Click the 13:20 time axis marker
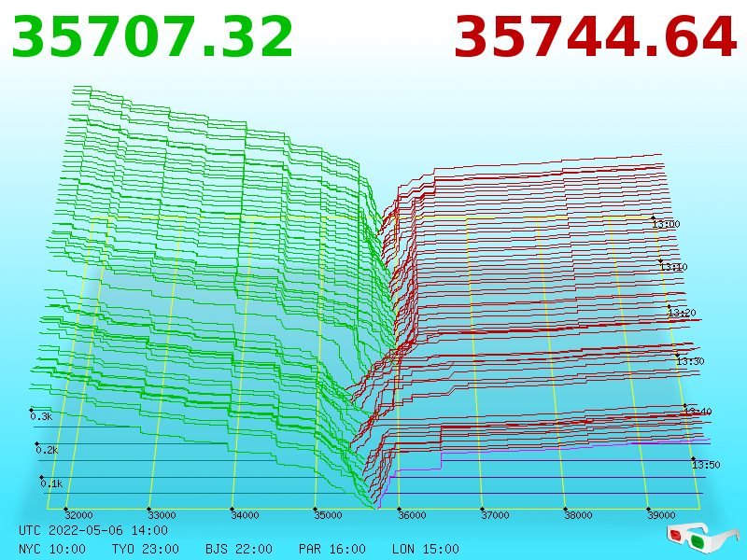 [682, 313]
